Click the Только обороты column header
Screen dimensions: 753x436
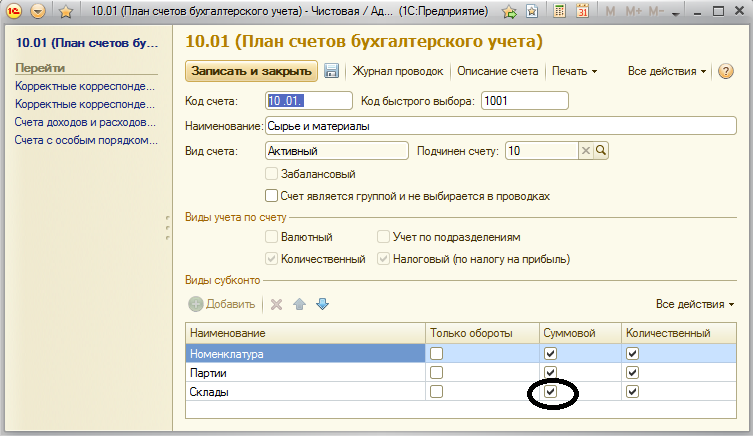[482, 333]
